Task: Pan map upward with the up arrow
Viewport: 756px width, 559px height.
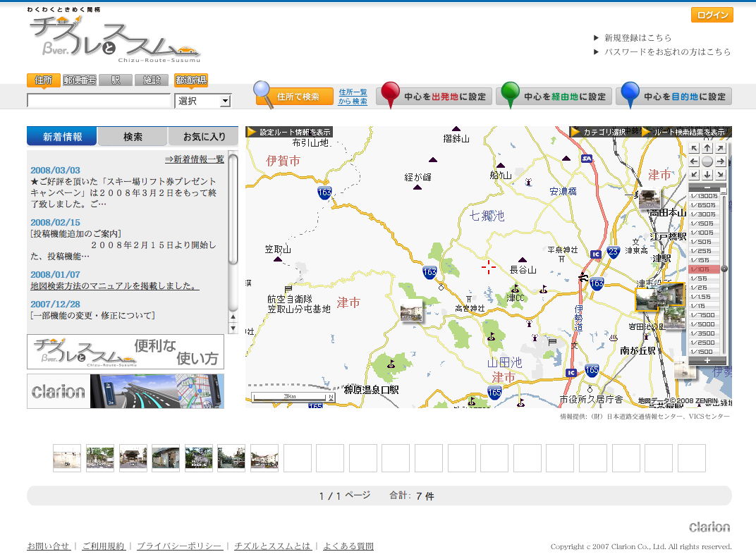Action: [x=707, y=149]
